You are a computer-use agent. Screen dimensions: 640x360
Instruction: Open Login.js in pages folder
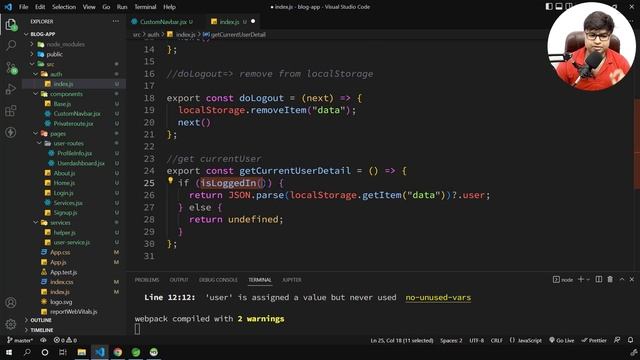(x=64, y=193)
